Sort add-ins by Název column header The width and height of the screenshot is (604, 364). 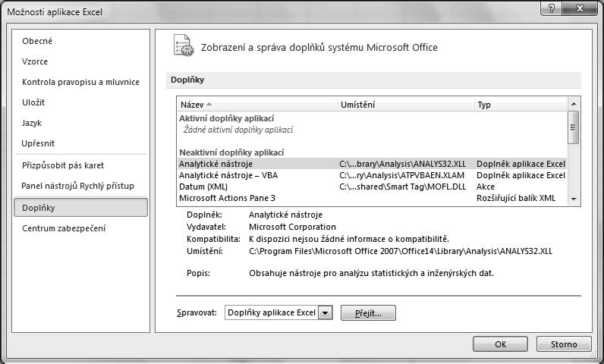pyautogui.click(x=257, y=105)
